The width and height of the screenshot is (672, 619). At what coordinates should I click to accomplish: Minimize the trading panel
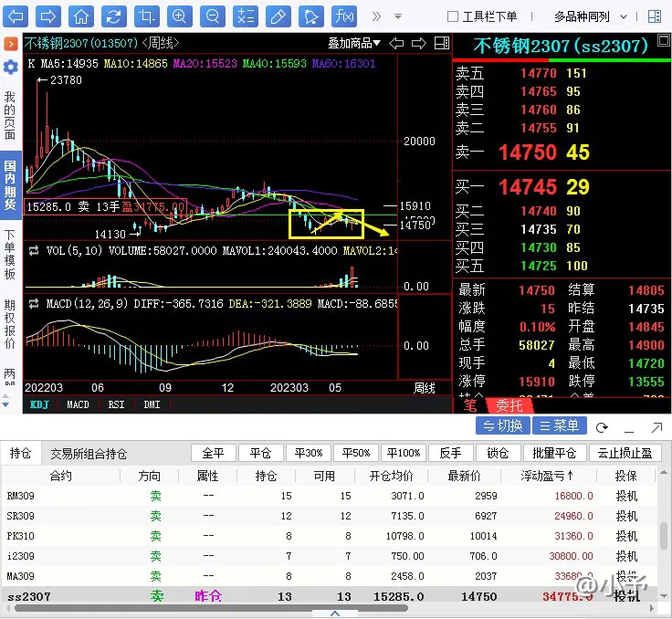point(629,430)
